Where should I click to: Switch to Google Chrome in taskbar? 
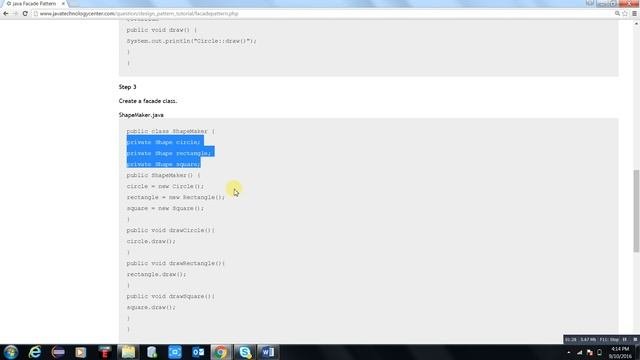tap(221, 352)
